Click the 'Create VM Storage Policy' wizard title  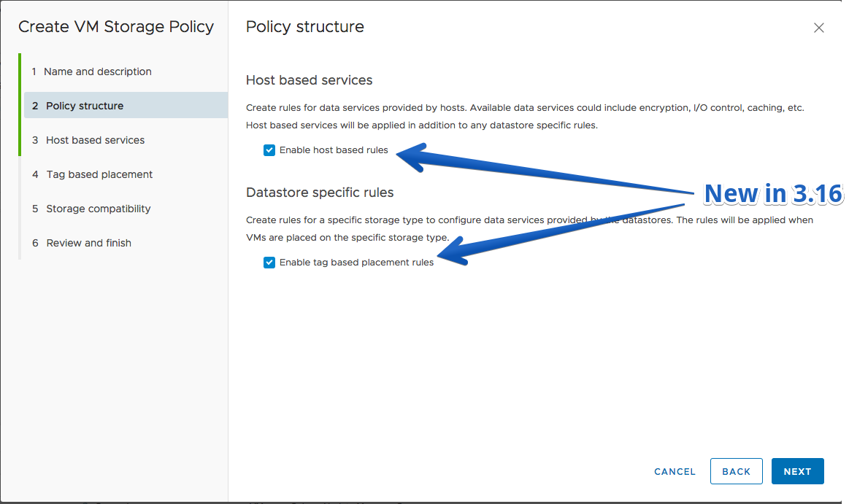[116, 26]
